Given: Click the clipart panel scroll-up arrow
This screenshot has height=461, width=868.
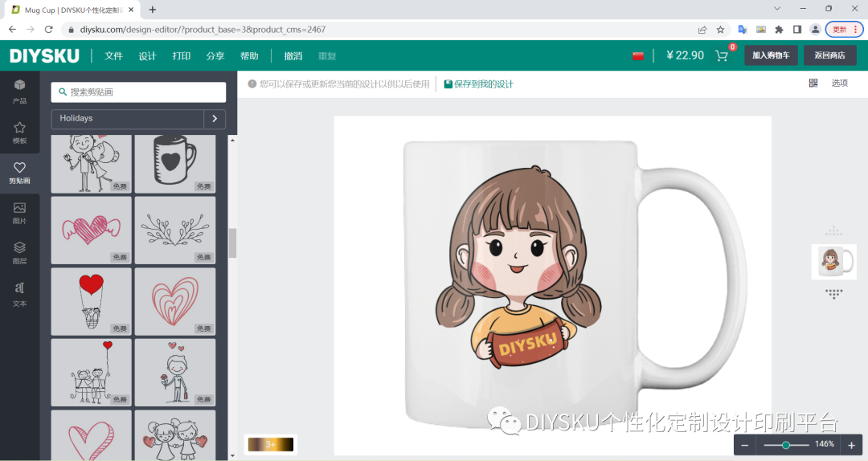Looking at the screenshot, I should (232, 140).
